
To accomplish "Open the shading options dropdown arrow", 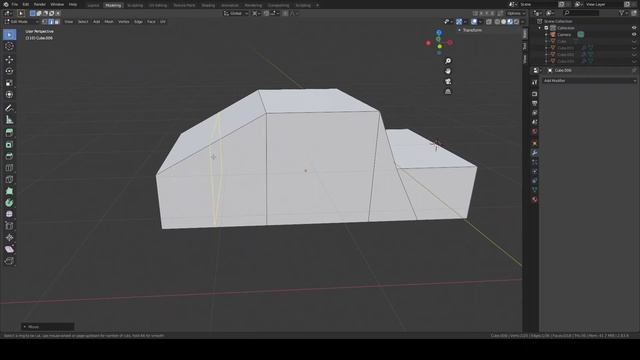I will [x=523, y=22].
